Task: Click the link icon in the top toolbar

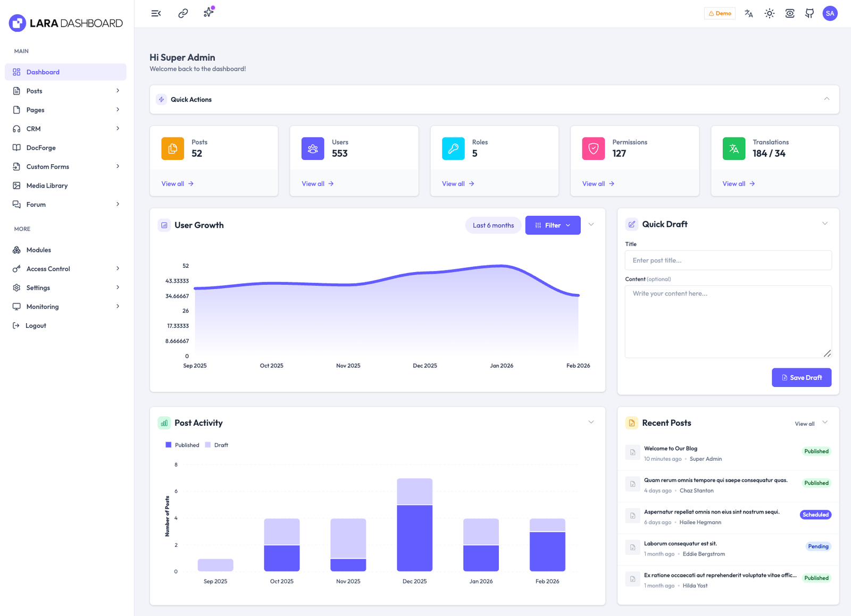Action: [x=182, y=13]
